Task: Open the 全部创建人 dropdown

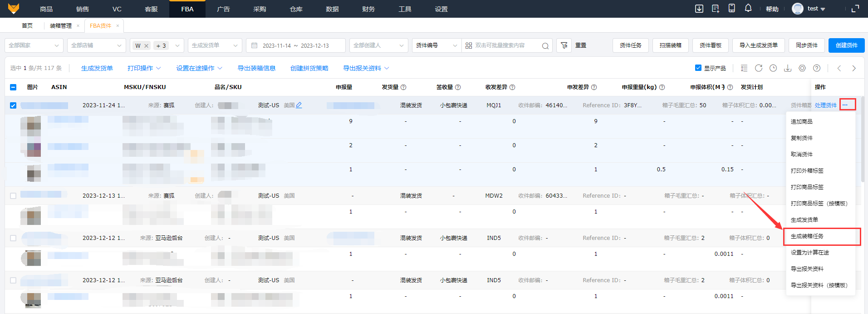Action: pyautogui.click(x=378, y=45)
